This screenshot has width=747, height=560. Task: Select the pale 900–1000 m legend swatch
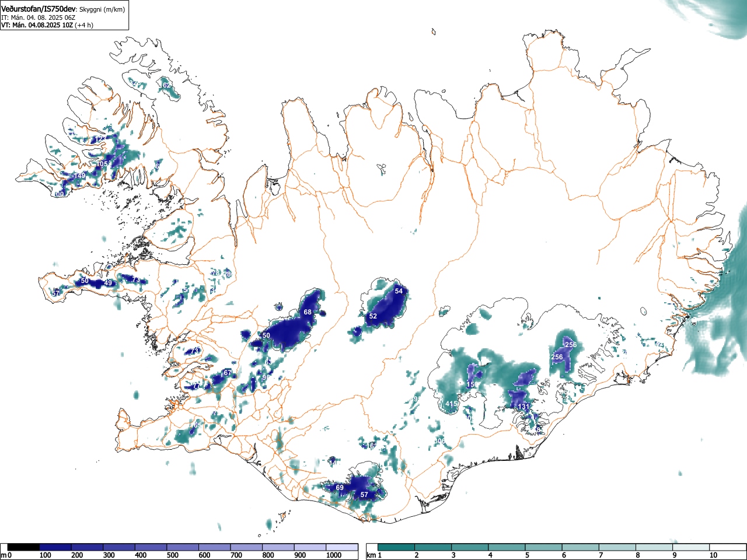coord(310,547)
